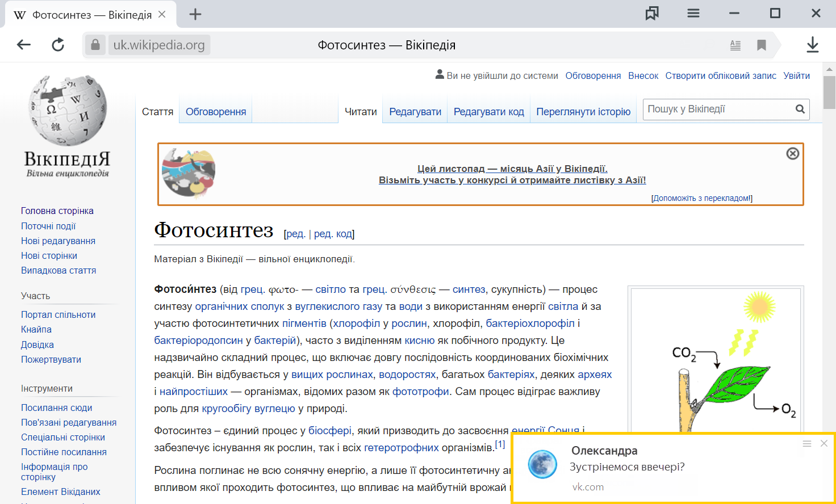Open Спеціальні сторінки tool link
836x504 pixels.
click(63, 437)
